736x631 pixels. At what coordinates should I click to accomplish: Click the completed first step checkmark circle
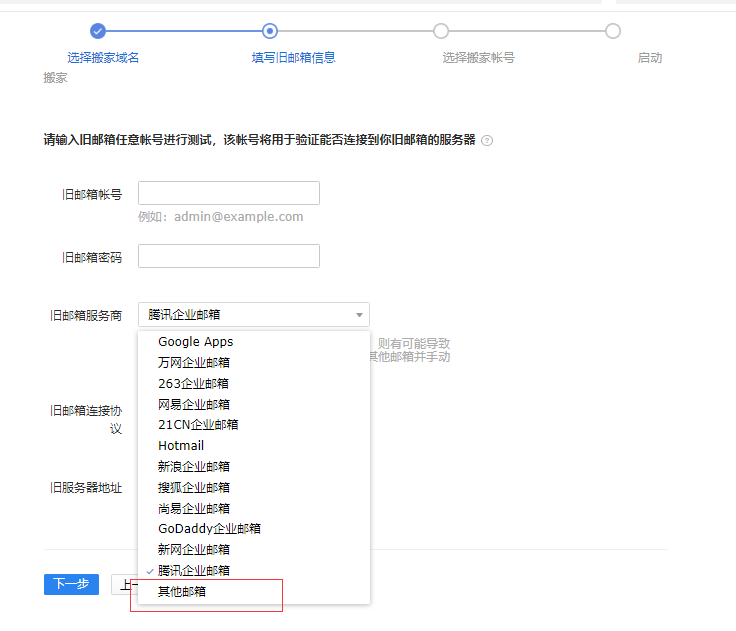pyautogui.click(x=98, y=31)
